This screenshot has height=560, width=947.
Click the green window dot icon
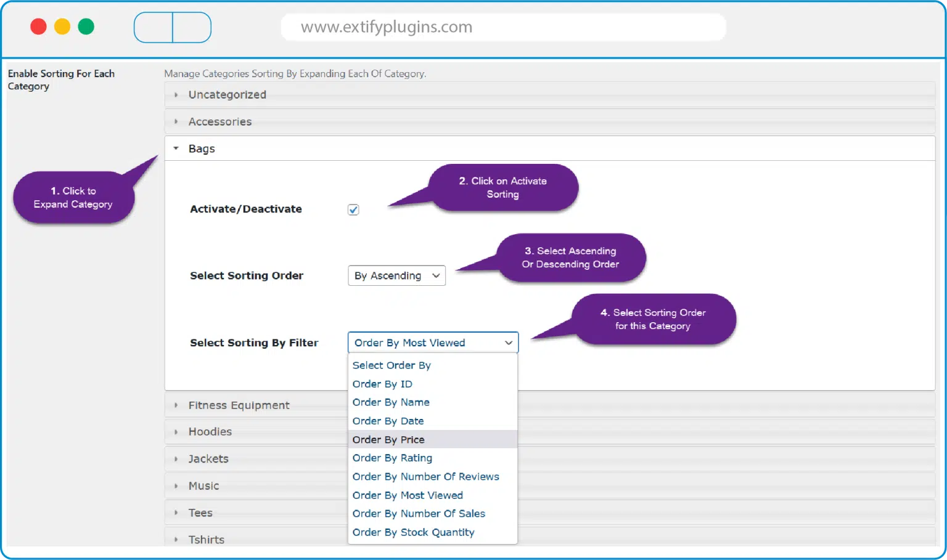(86, 27)
